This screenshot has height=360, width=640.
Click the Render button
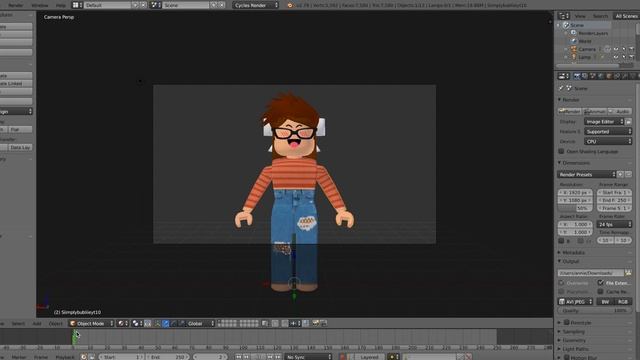click(x=570, y=111)
